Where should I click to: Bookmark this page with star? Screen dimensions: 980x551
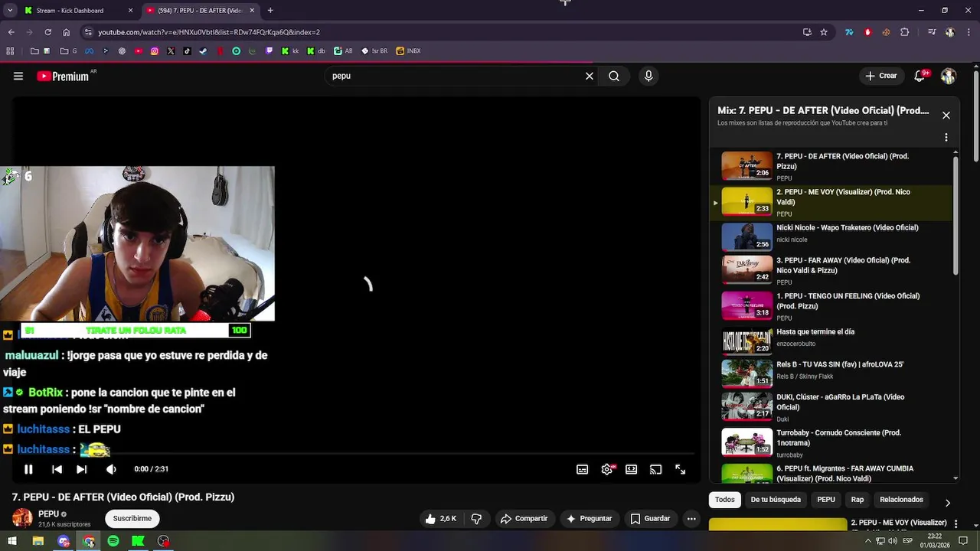[x=824, y=32]
